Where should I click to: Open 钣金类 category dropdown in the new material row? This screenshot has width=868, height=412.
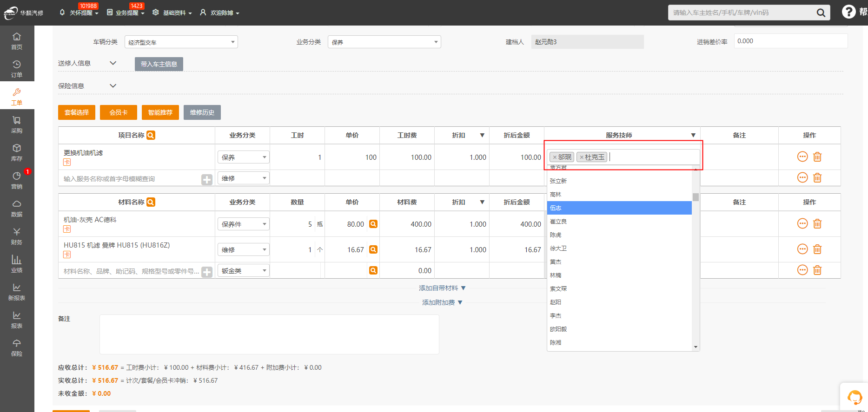244,270
